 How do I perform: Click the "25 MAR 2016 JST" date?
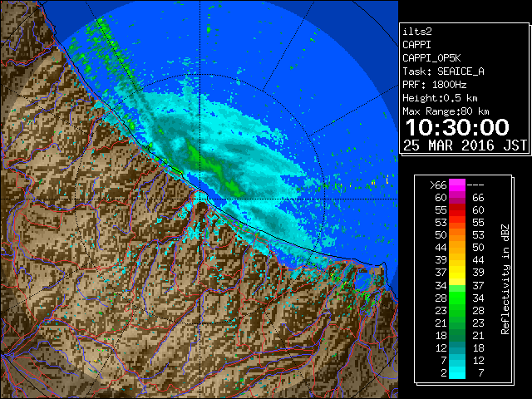465,145
